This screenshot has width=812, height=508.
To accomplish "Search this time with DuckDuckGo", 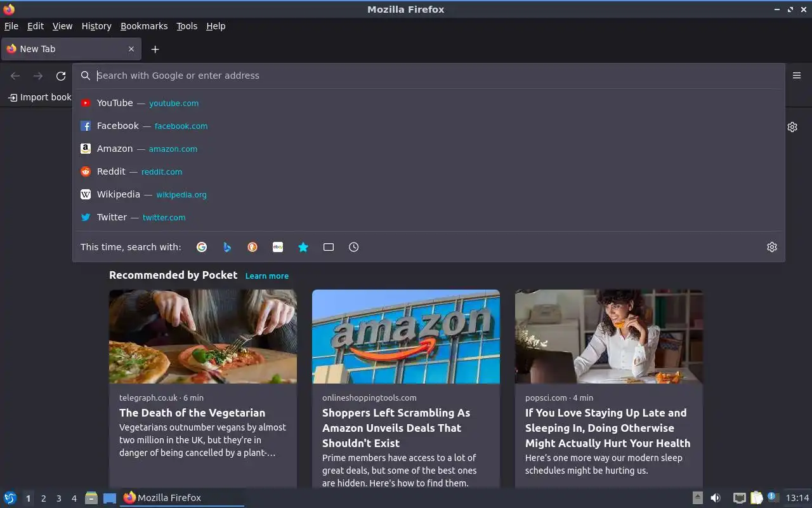I will (x=252, y=247).
